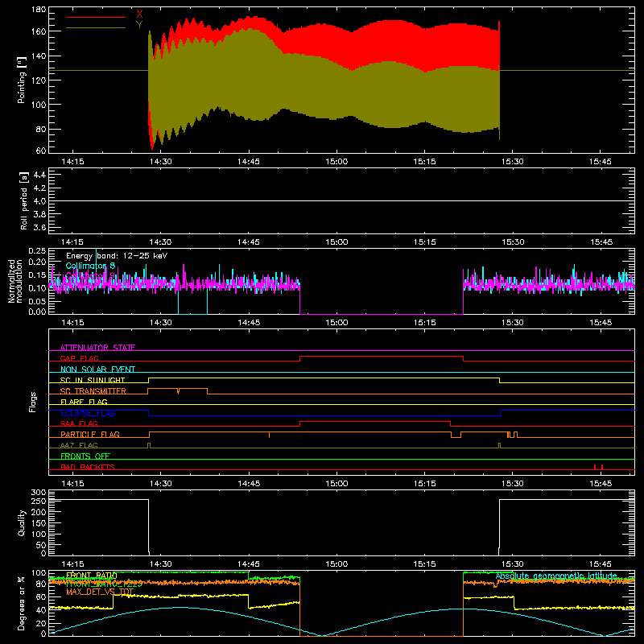This screenshot has height=644, width=644.
Task: Click the 60 tick on Pointing axis
Action: (41, 151)
